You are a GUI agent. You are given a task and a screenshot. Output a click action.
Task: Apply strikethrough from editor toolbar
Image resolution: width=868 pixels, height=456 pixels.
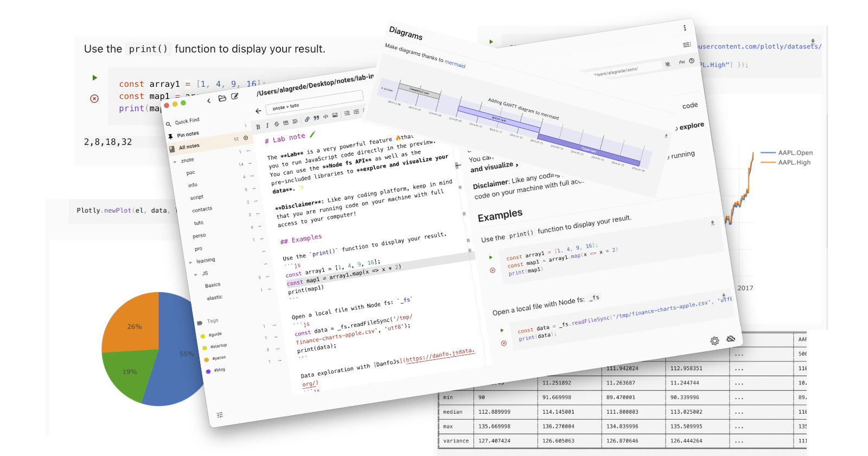point(276,124)
